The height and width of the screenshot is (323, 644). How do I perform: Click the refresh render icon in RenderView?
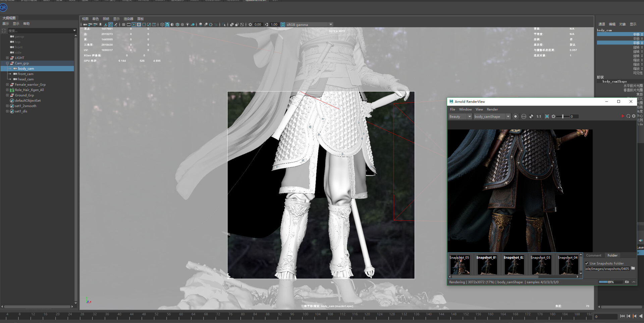tap(628, 116)
